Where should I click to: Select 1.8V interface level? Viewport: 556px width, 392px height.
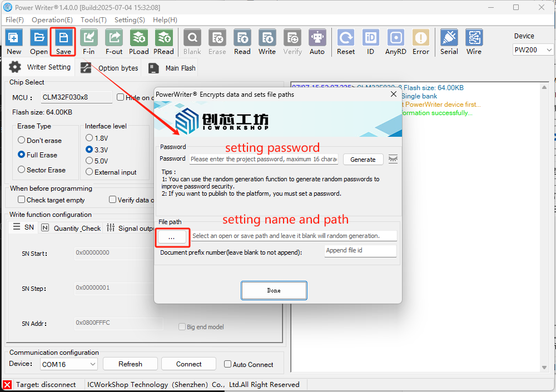click(90, 138)
